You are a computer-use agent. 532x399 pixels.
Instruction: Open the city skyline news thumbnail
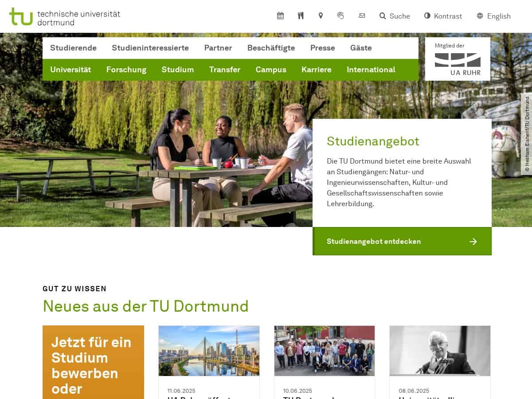point(209,351)
